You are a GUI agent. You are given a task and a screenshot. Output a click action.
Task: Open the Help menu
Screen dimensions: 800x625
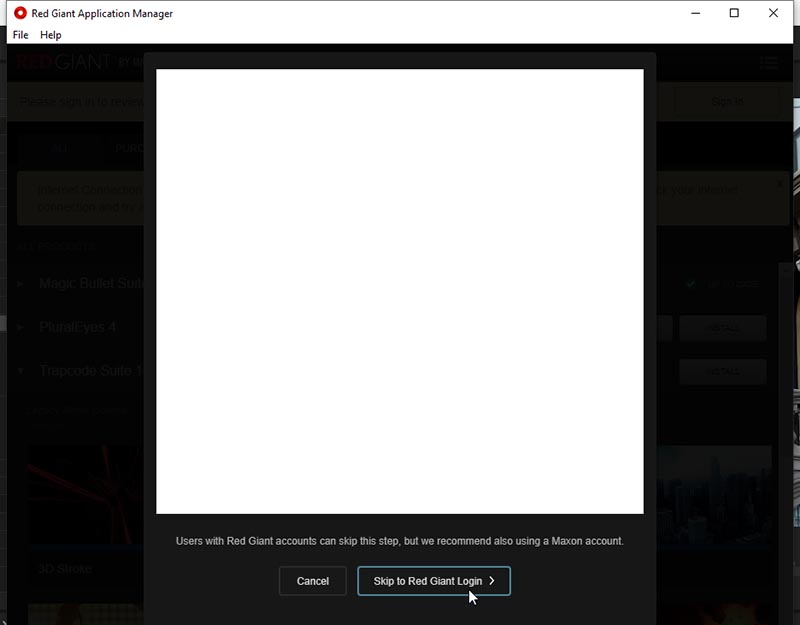[x=51, y=35]
